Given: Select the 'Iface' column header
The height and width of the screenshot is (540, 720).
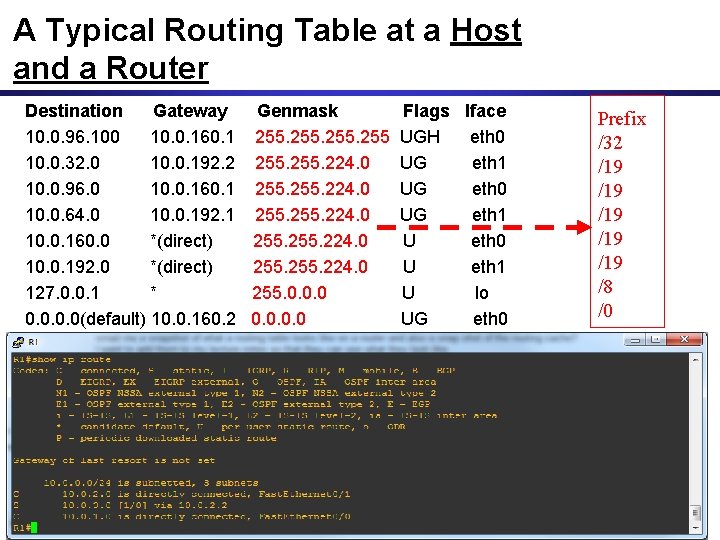Looking at the screenshot, I should click(485, 111).
